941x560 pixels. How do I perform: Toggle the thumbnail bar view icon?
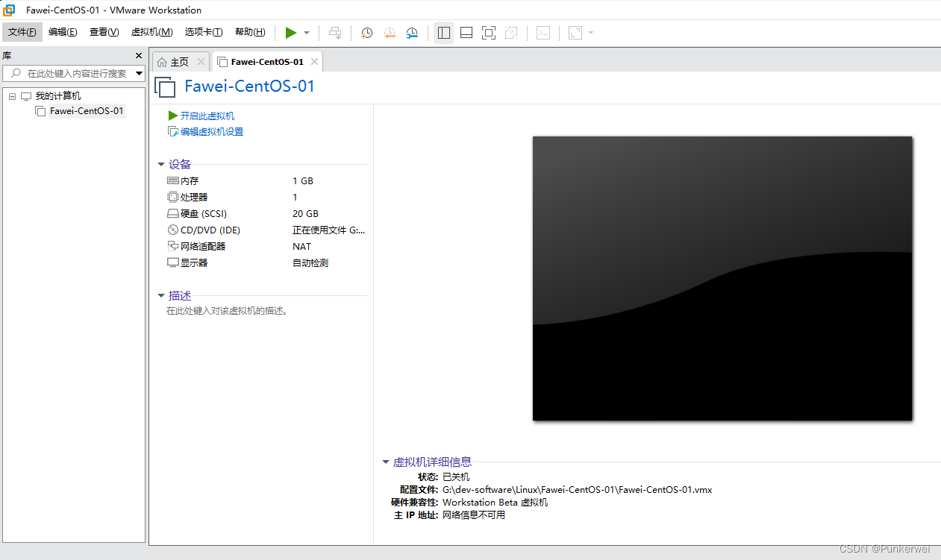tap(466, 33)
